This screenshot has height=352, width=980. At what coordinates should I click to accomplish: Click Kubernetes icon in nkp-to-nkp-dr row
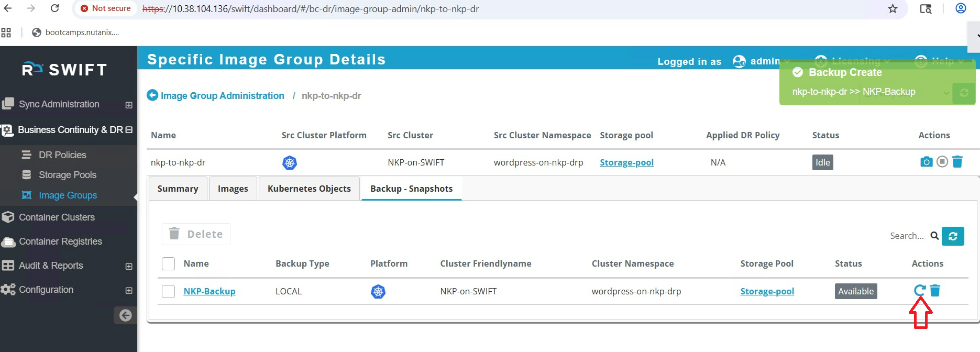tap(290, 162)
